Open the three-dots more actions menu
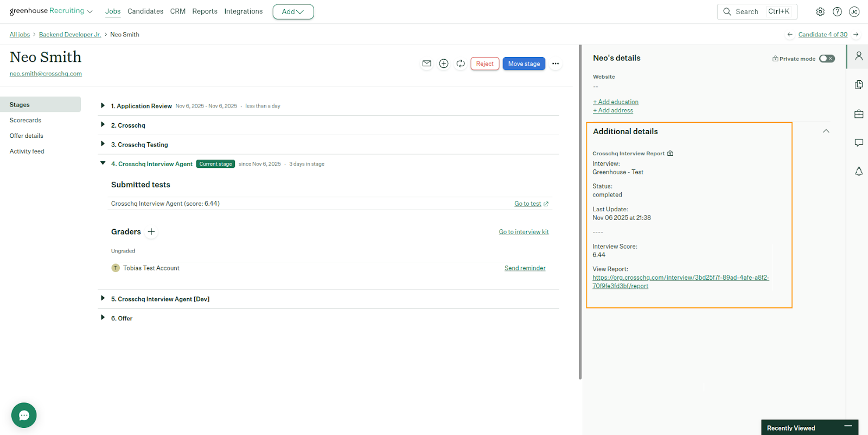Image resolution: width=868 pixels, height=435 pixels. tap(555, 64)
